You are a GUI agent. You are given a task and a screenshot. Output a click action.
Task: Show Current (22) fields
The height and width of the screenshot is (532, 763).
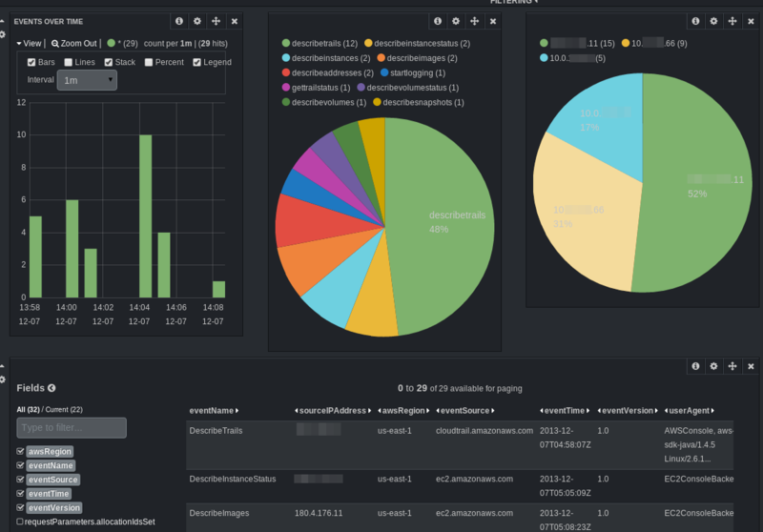tap(64, 409)
